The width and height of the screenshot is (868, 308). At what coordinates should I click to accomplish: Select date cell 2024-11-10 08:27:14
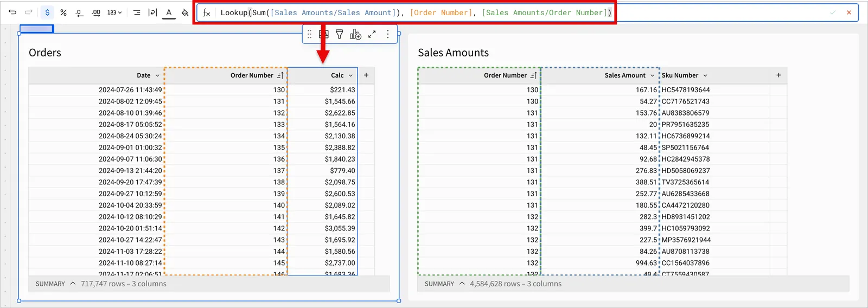[x=97, y=263]
